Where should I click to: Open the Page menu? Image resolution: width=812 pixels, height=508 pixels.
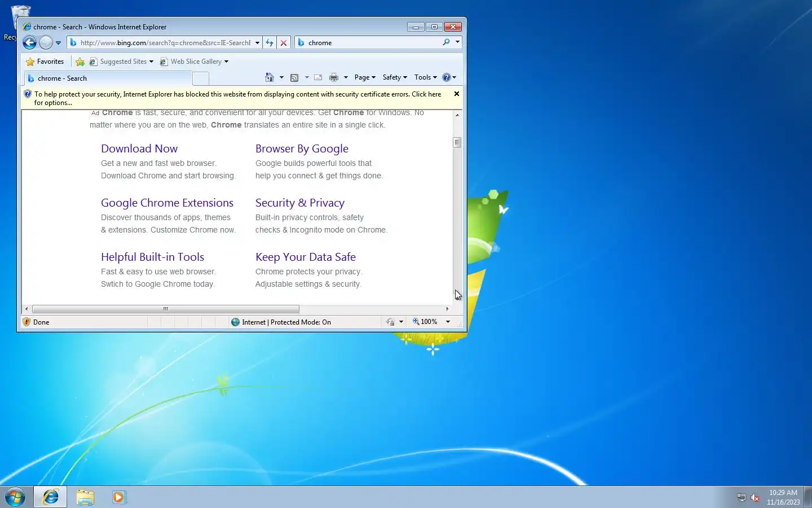click(365, 77)
